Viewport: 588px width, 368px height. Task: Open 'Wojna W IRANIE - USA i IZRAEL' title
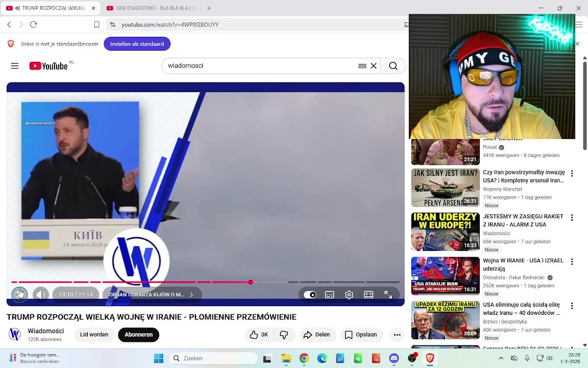[x=523, y=264]
